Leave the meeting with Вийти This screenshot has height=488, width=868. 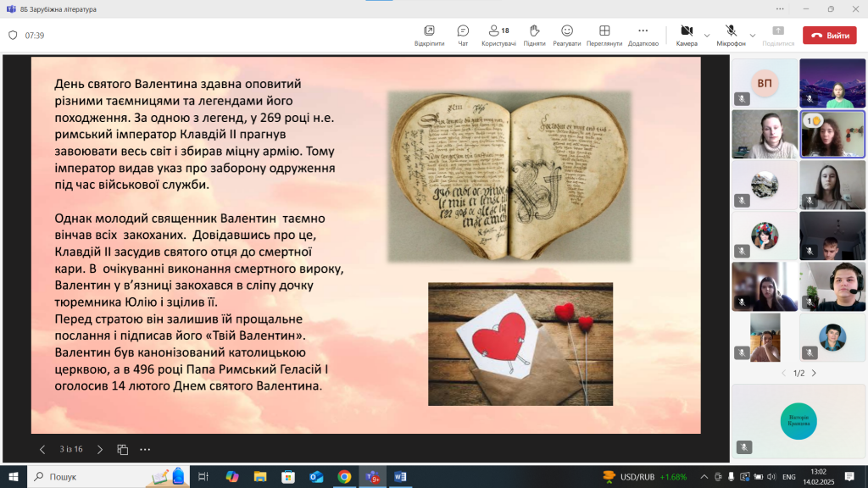(830, 36)
